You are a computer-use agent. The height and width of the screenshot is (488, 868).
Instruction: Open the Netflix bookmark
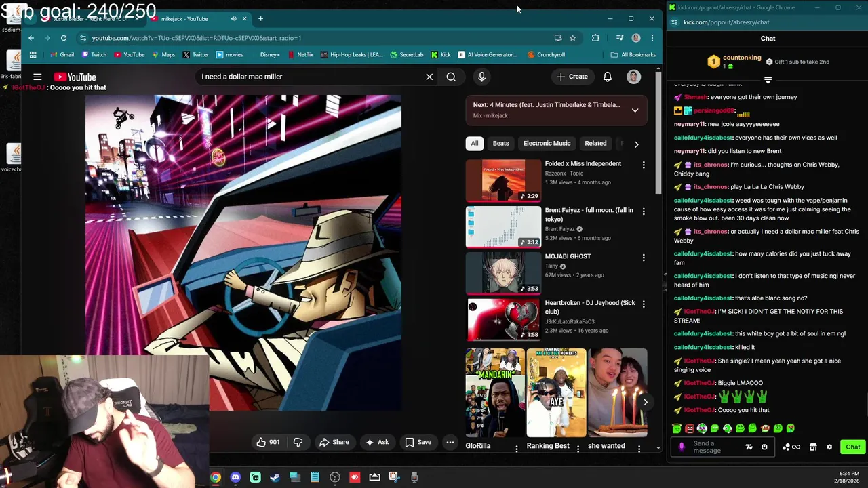(300, 55)
